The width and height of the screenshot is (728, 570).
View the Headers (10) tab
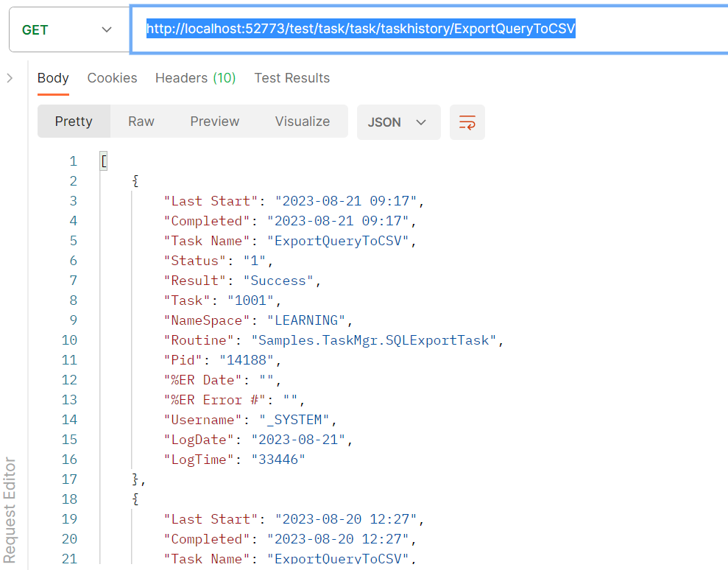point(195,78)
